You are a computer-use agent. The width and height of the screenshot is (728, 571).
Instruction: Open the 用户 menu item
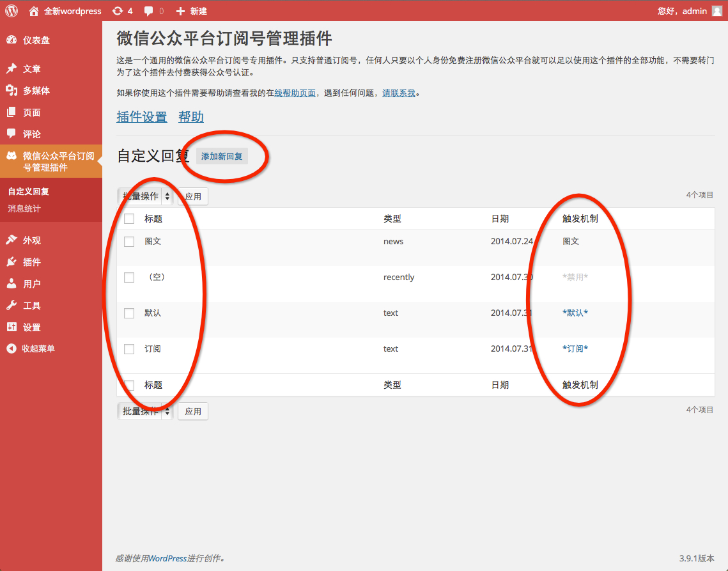[x=31, y=284]
